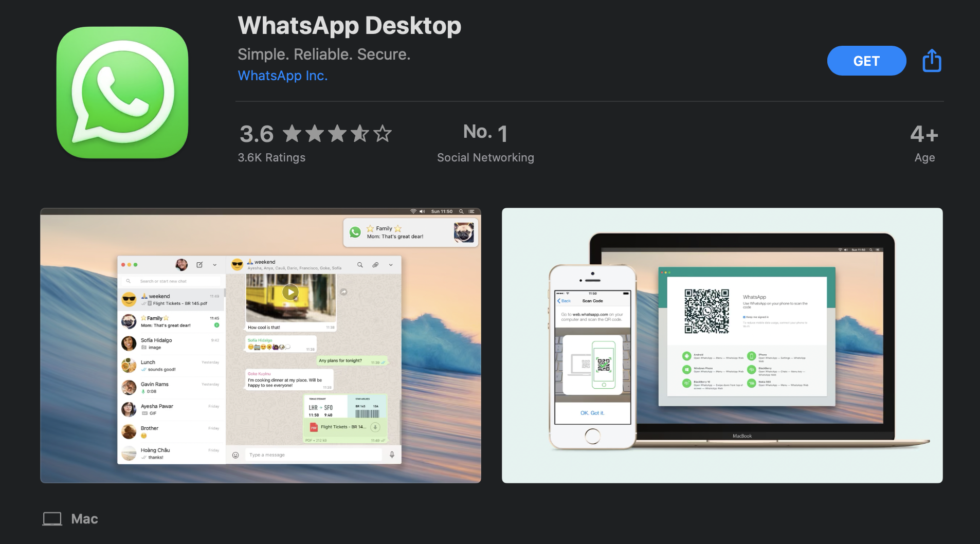Click the forward arrow next to the tram video

pos(344,292)
